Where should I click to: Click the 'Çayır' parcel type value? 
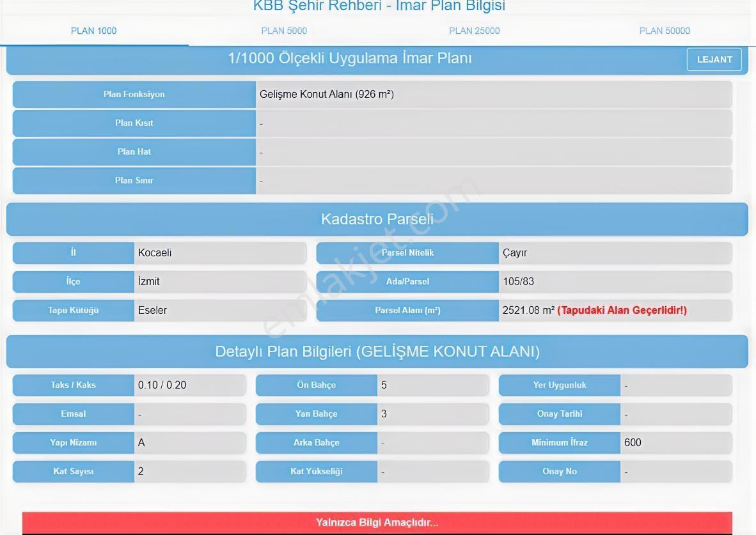(515, 253)
